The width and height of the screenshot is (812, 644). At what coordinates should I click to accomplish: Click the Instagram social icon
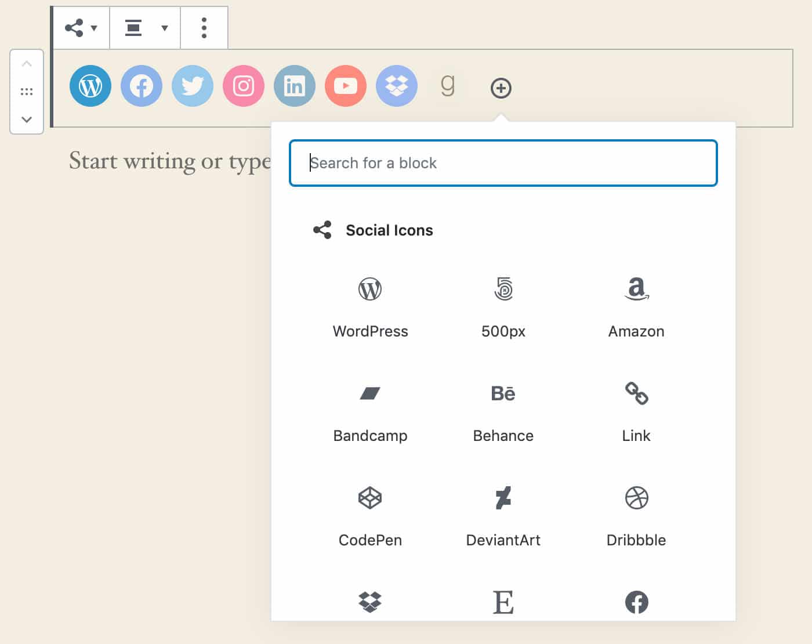coord(243,86)
